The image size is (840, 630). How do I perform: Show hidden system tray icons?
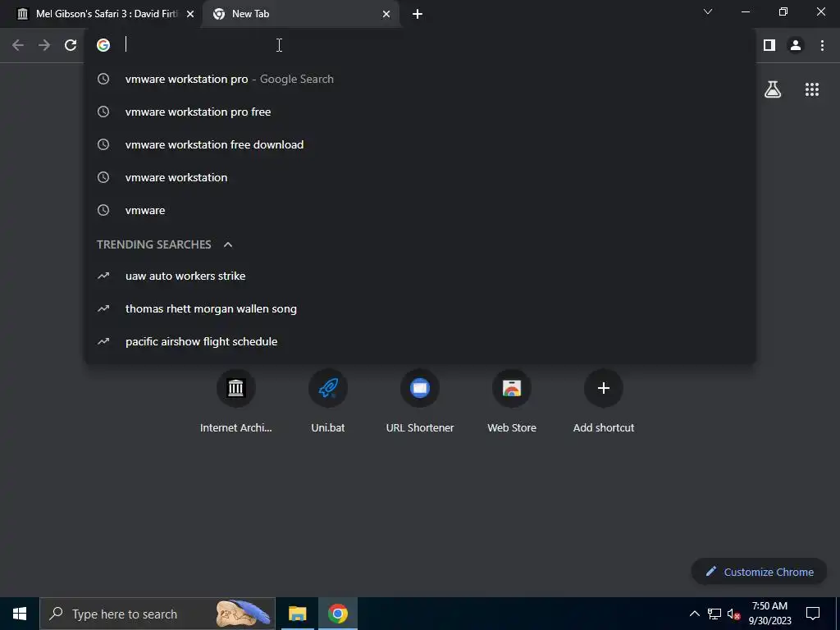[694, 614]
